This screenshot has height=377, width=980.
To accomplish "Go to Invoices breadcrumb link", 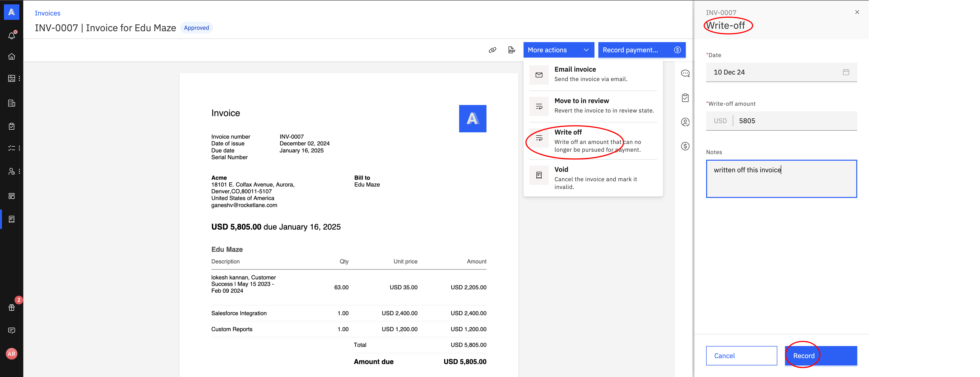I will click(47, 13).
